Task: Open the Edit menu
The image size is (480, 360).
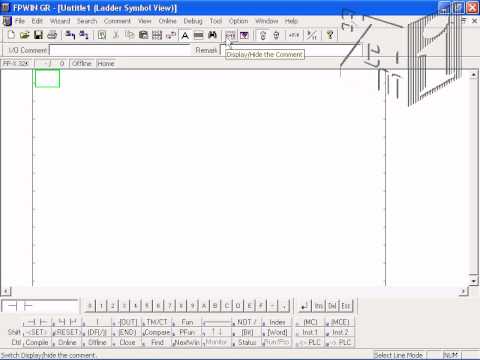Action: point(37,21)
